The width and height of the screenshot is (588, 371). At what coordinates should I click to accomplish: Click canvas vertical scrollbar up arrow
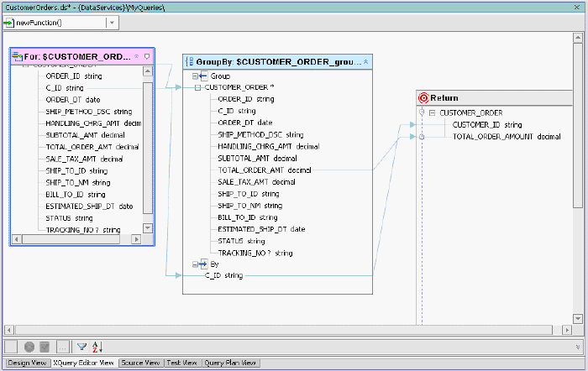tap(578, 38)
